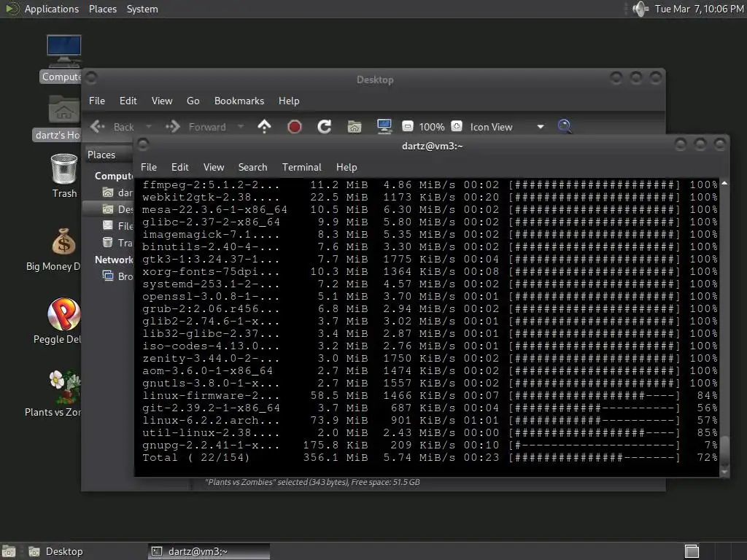Select Browse Network entry in sidebar
Viewport: 747px width, 560px height.
click(x=117, y=276)
